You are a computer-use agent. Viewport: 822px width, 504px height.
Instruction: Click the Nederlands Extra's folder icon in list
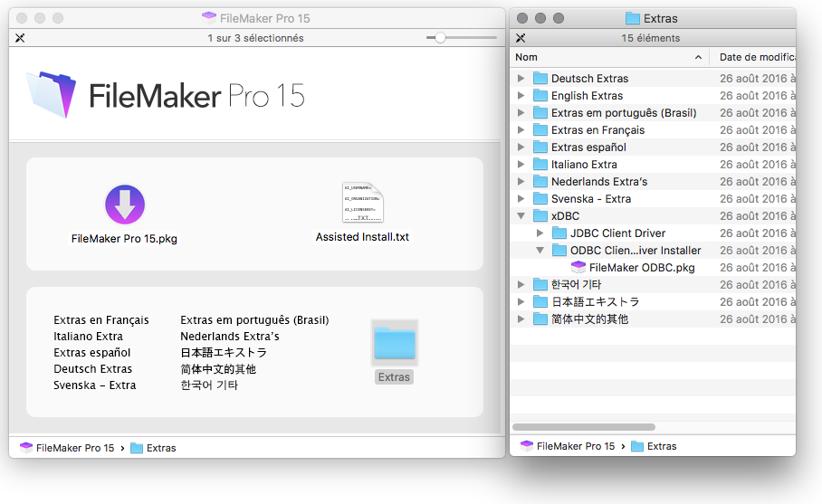(540, 181)
